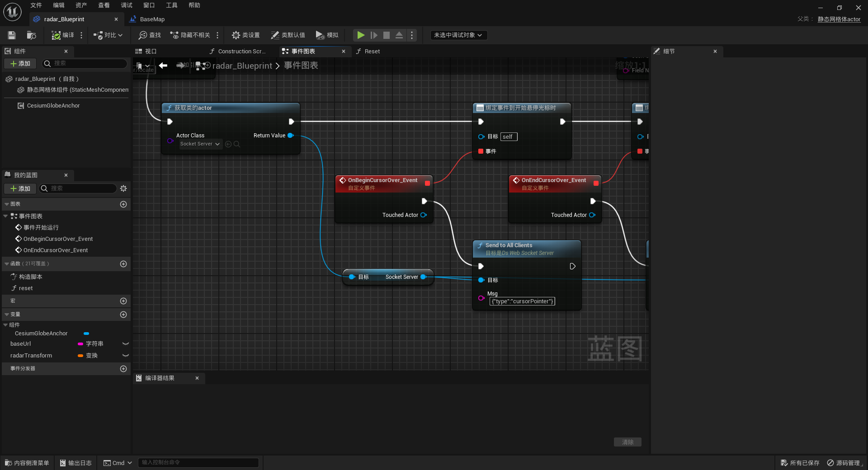Add a new variable with plus icon
Image resolution: width=868 pixels, height=470 pixels.
click(123, 315)
